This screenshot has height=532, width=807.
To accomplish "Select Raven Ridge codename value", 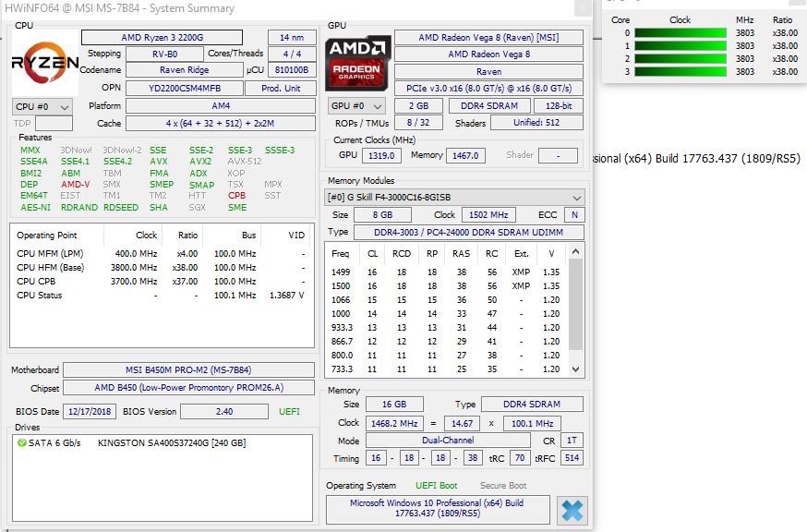I will [184, 70].
